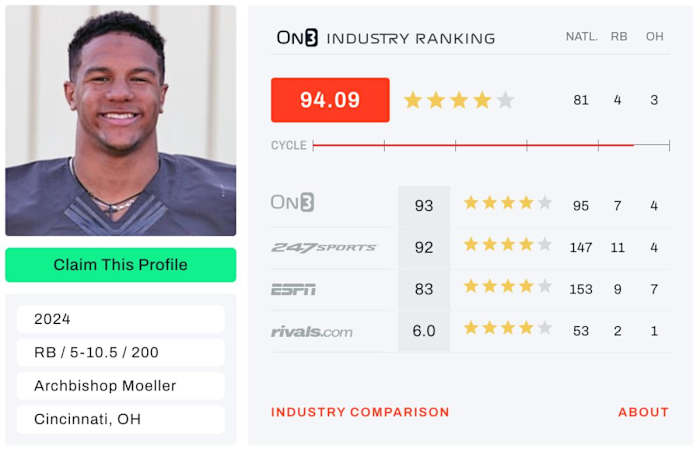Image resolution: width=700 pixels, height=453 pixels.
Task: Click the Cincinnati, OH hometown field
Action: click(120, 419)
